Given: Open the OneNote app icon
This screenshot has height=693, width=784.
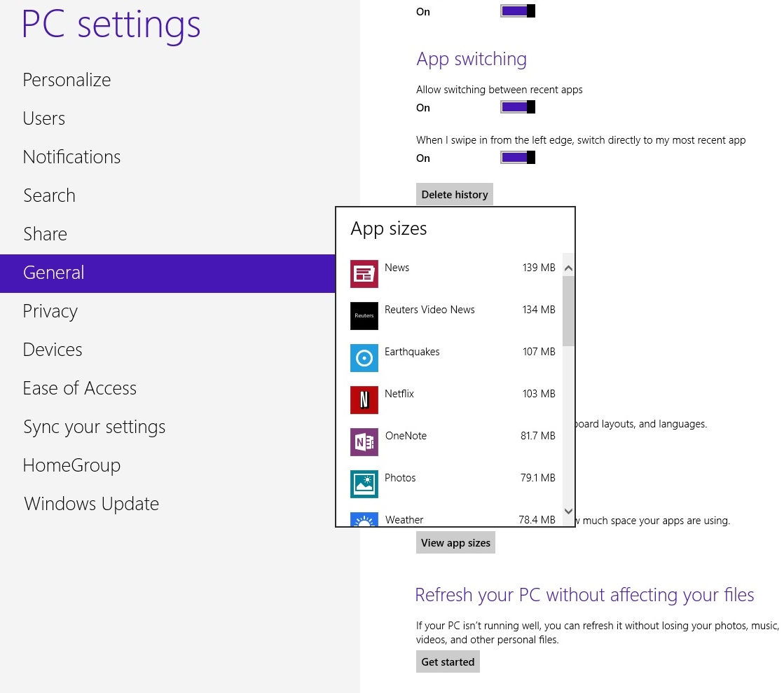Looking at the screenshot, I should (x=364, y=442).
